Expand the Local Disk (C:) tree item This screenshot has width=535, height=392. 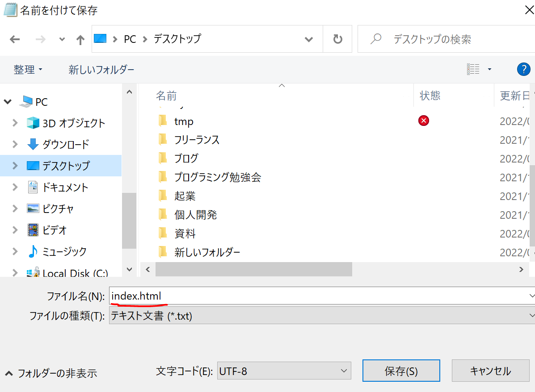pyautogui.click(x=15, y=272)
